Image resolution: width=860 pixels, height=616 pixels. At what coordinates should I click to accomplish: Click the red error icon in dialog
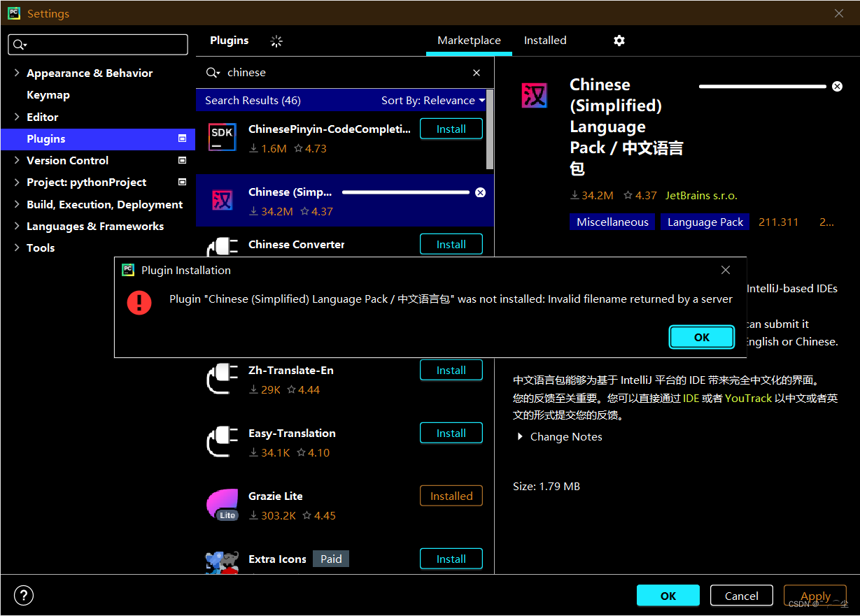coord(139,302)
